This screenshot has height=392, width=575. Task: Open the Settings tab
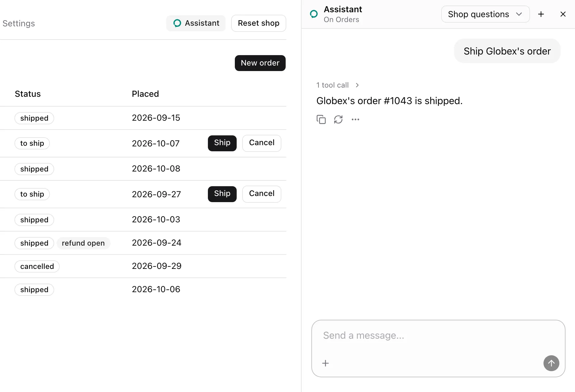pyautogui.click(x=19, y=23)
